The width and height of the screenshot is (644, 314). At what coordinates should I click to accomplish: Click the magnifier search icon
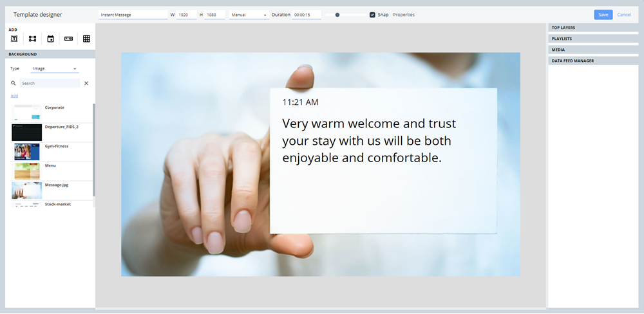(x=14, y=83)
